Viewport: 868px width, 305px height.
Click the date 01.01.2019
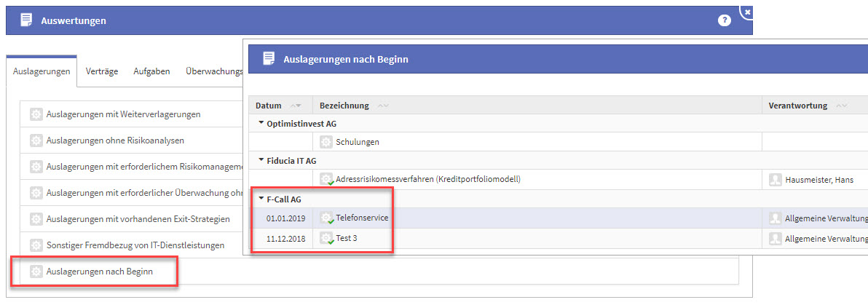[x=285, y=218]
